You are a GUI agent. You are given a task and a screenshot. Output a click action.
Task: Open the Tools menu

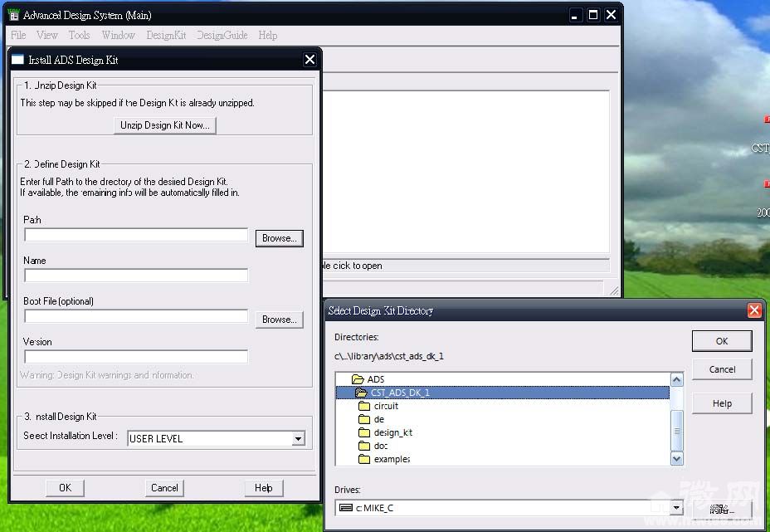click(x=79, y=36)
